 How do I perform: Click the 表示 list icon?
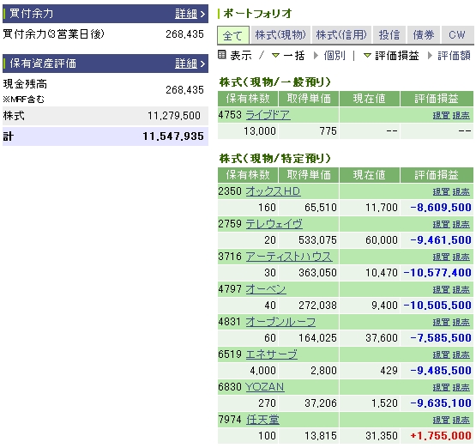click(222, 55)
